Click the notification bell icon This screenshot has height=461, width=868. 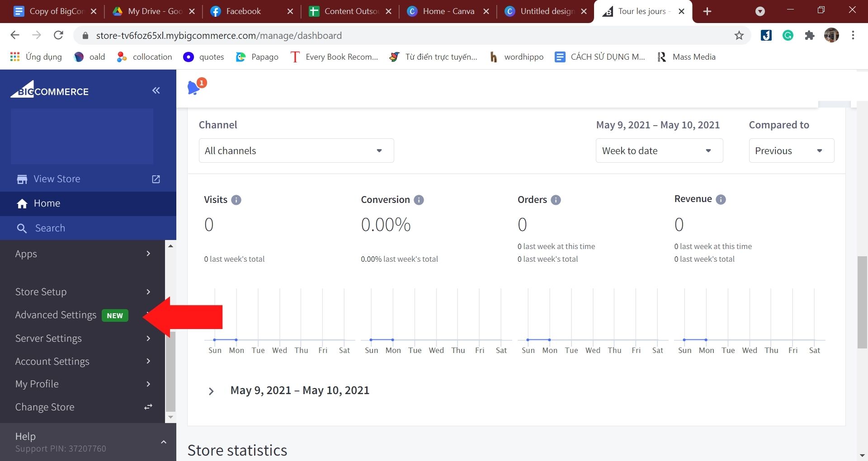pos(194,87)
